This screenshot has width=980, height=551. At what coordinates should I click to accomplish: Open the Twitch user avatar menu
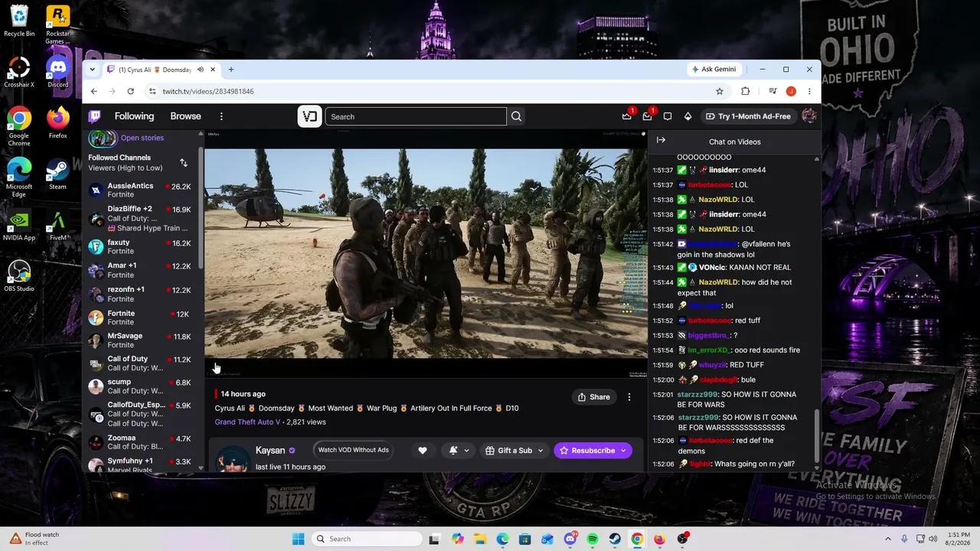click(809, 116)
